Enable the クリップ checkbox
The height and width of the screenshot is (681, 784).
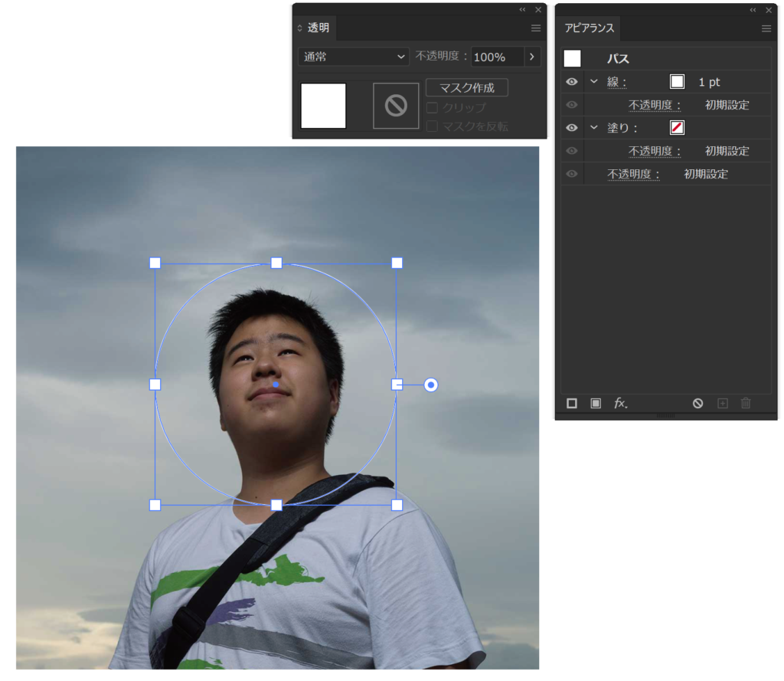pos(433,108)
